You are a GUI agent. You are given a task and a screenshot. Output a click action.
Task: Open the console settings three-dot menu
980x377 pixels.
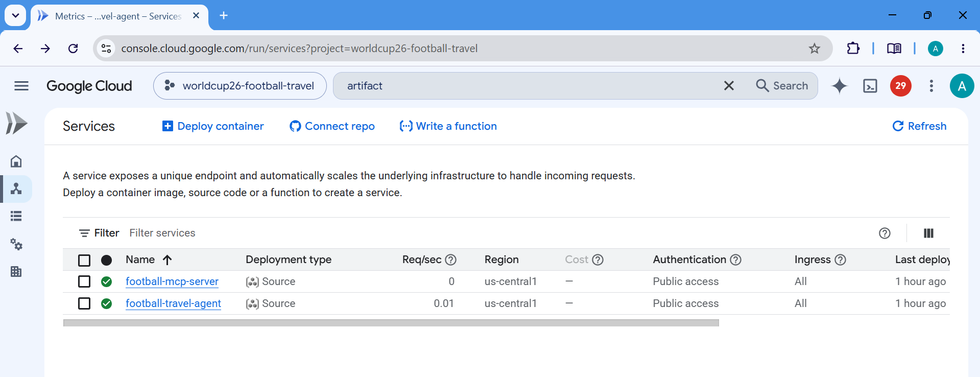931,86
